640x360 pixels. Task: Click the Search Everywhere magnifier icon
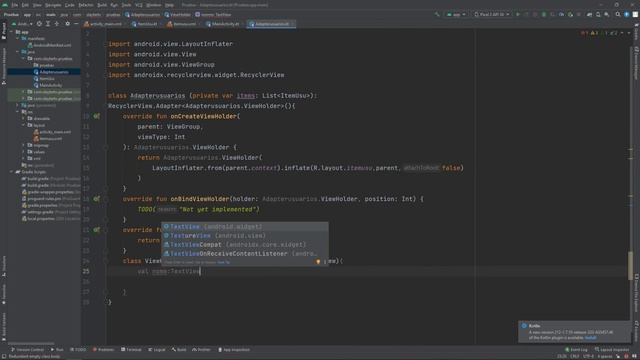(618, 14)
